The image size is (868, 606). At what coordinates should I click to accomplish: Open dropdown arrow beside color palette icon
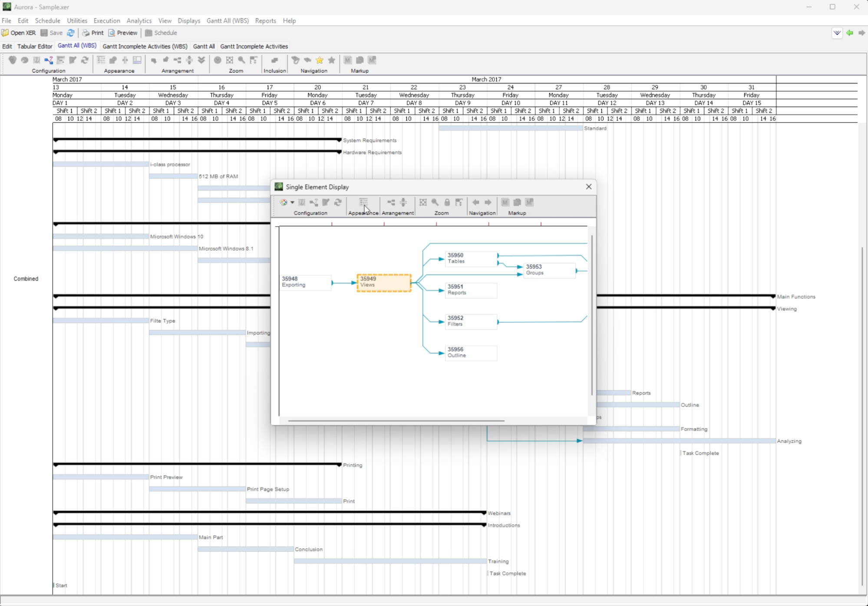click(x=292, y=202)
